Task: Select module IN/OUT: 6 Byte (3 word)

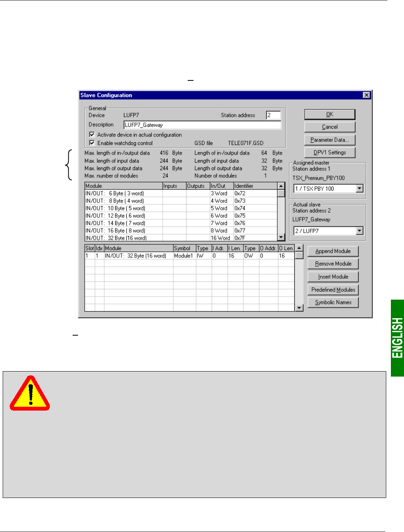Action: [181, 193]
